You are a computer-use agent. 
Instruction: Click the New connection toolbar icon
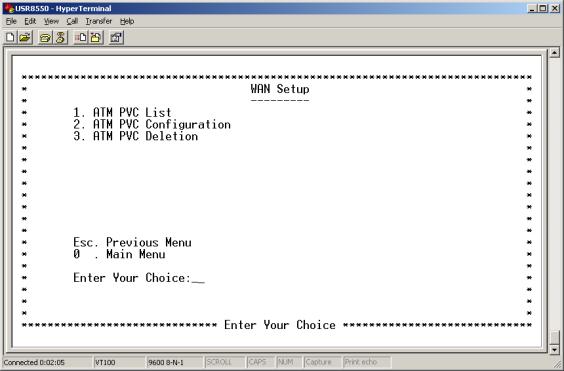pyautogui.click(x=10, y=37)
